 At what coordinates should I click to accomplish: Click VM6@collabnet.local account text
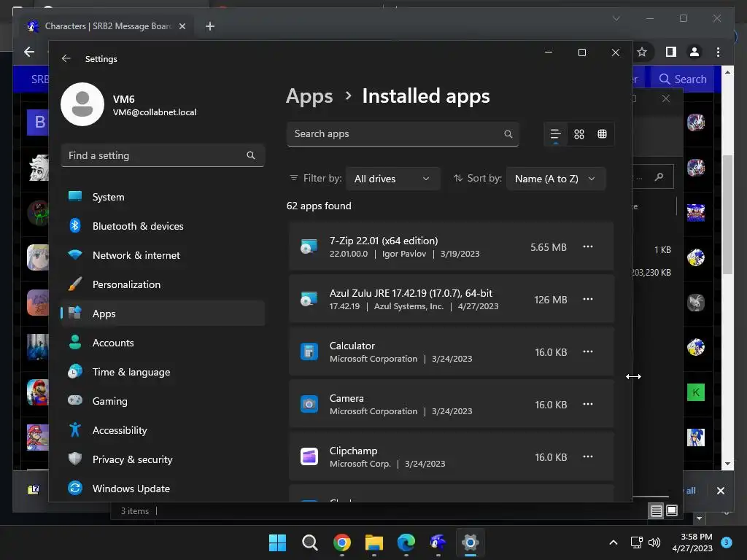click(155, 112)
